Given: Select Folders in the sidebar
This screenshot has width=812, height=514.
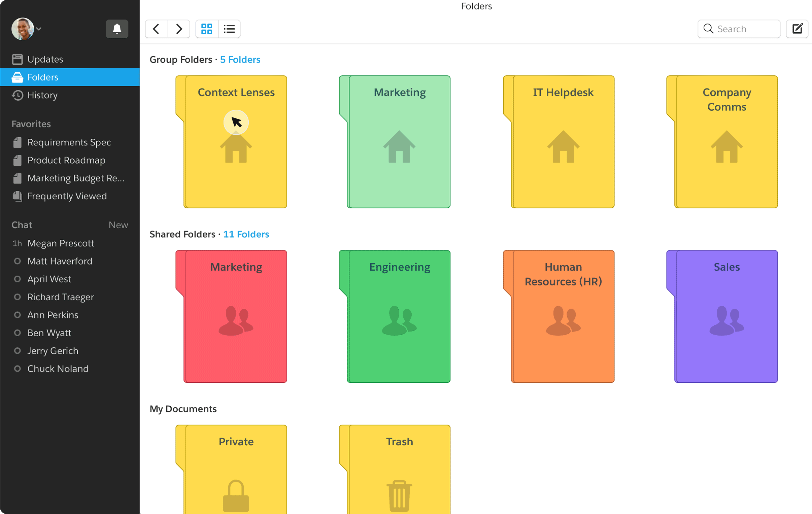Looking at the screenshot, I should coord(70,77).
